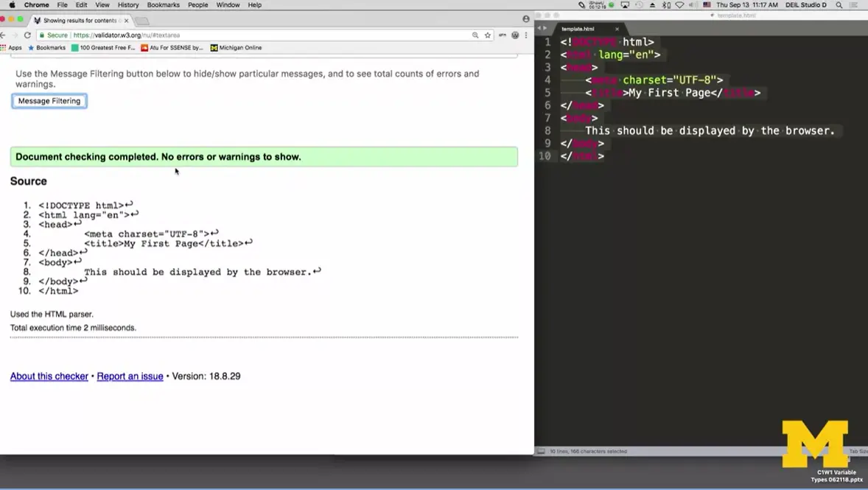Image resolution: width=868 pixels, height=490 pixels.
Task: Open Chrome's three-dot menu icon
Action: (526, 35)
